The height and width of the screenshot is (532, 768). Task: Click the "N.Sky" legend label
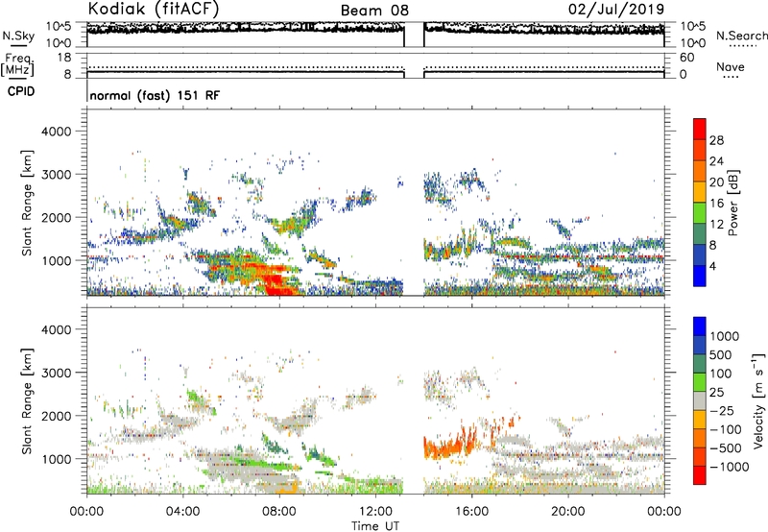[18, 36]
